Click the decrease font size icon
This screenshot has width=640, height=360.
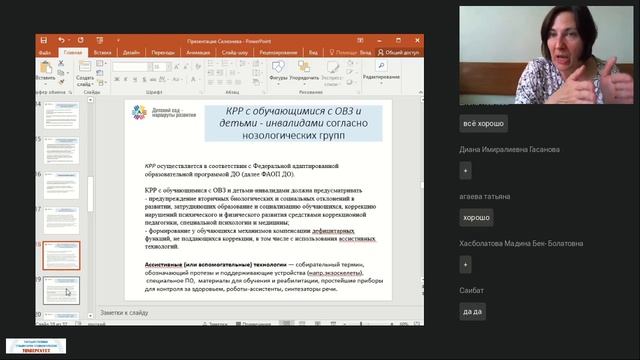(187, 67)
